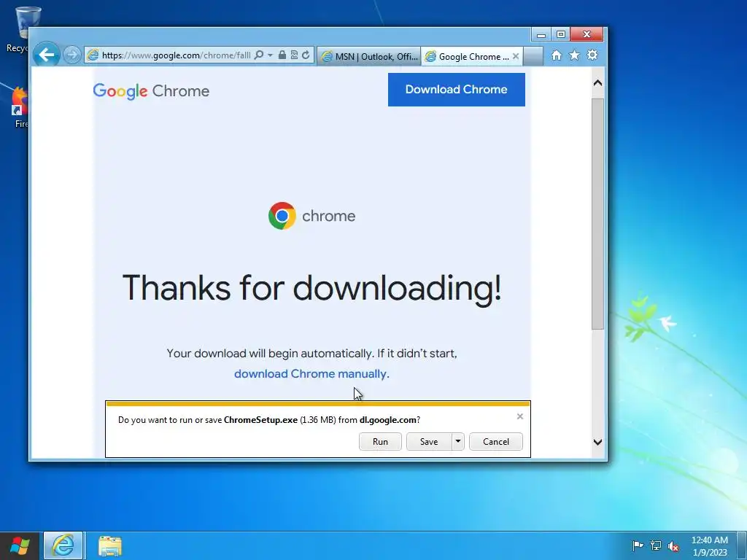747x560 pixels.
Task: Open Favorites with the star icon
Action: (575, 55)
